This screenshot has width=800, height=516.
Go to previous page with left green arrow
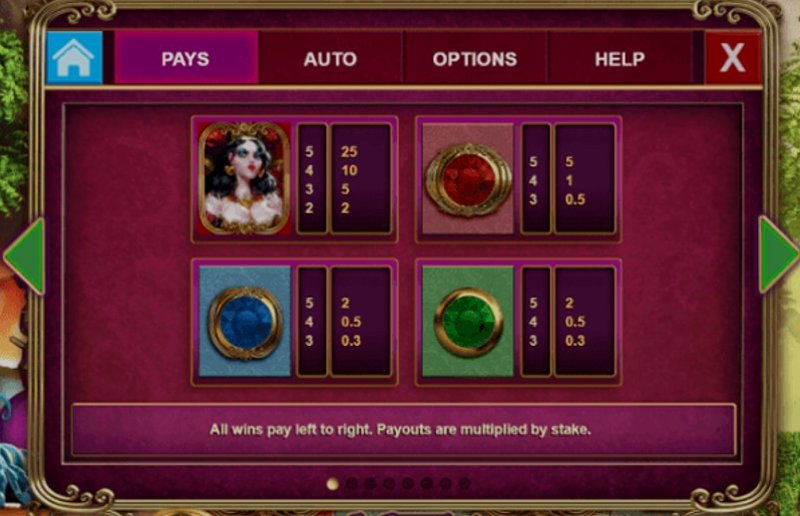(x=24, y=256)
